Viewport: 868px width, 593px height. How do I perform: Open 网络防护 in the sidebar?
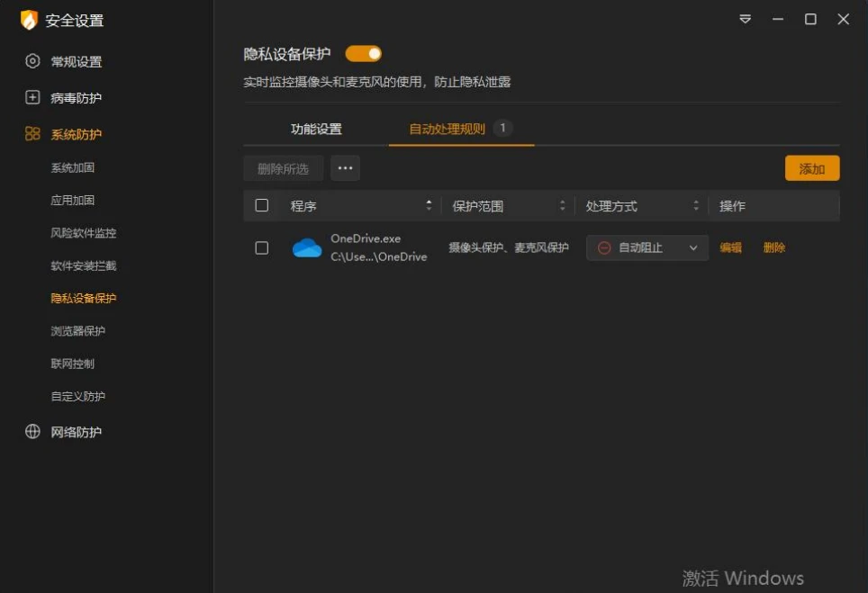(x=77, y=432)
